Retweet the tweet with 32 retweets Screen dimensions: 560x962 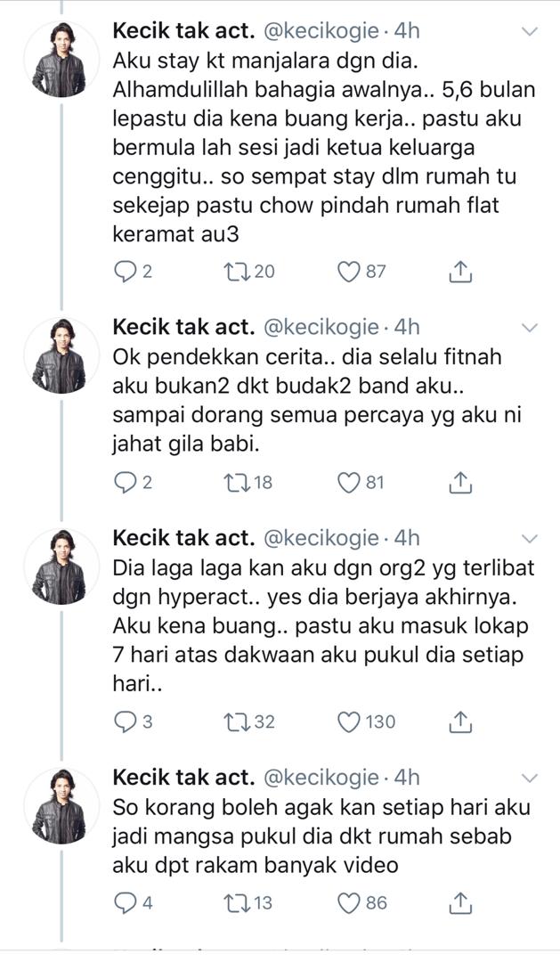coord(237,721)
